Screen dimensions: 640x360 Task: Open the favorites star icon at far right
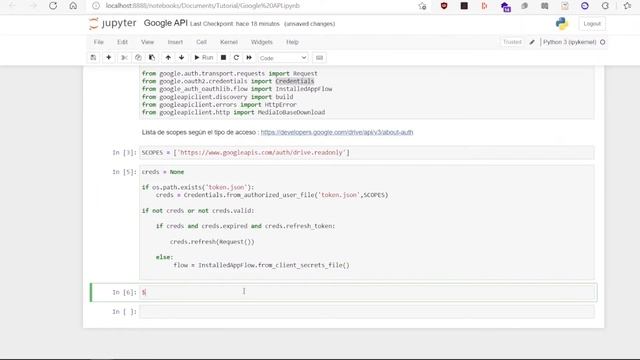[x=627, y=6]
